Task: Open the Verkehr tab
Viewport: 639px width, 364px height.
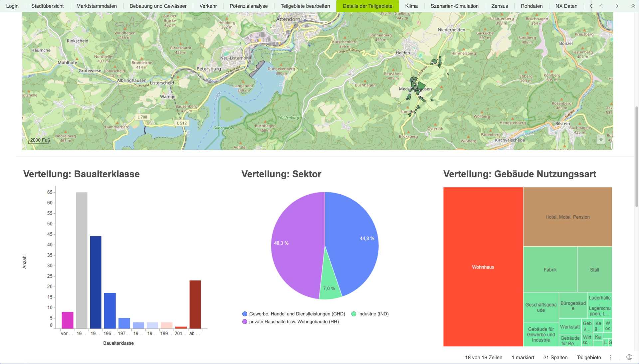Action: tap(208, 6)
